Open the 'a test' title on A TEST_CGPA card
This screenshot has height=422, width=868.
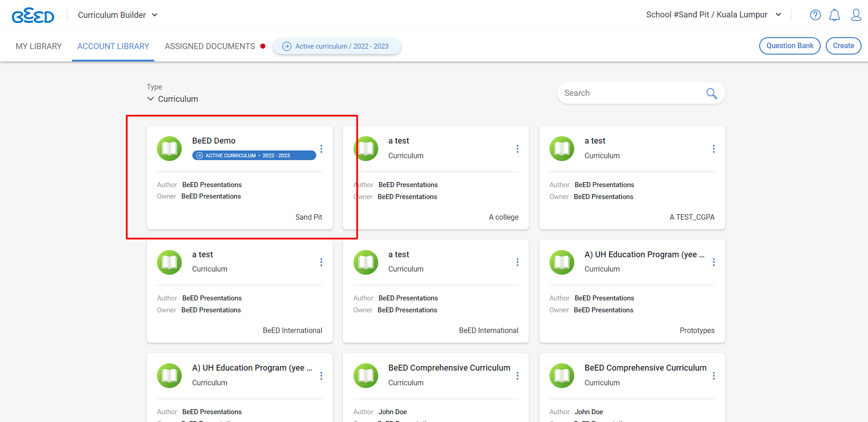[x=595, y=141]
